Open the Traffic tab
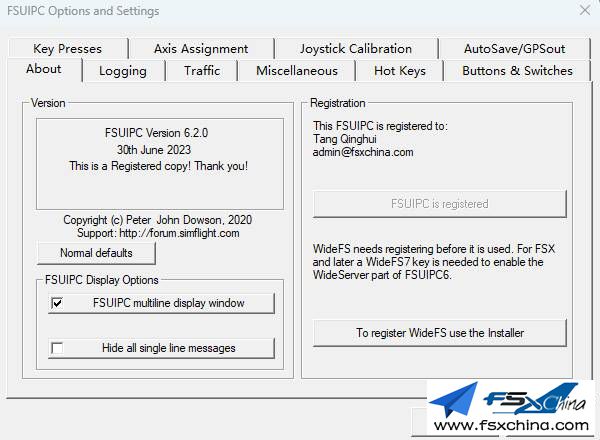This screenshot has height=440, width=600. coord(202,71)
